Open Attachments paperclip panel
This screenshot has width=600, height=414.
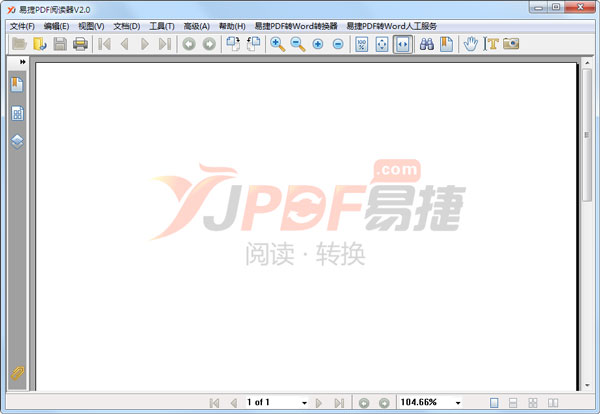coord(17,373)
